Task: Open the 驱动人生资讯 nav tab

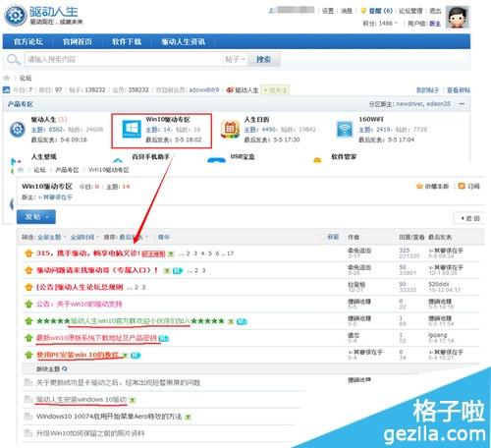Action: click(x=183, y=41)
